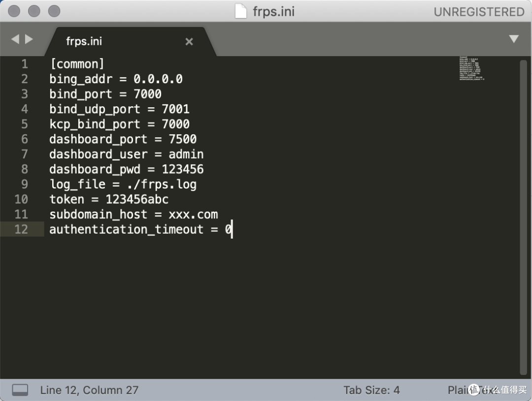Image resolution: width=532 pixels, height=401 pixels.
Task: Click the file icon in the title bar
Action: pos(240,11)
